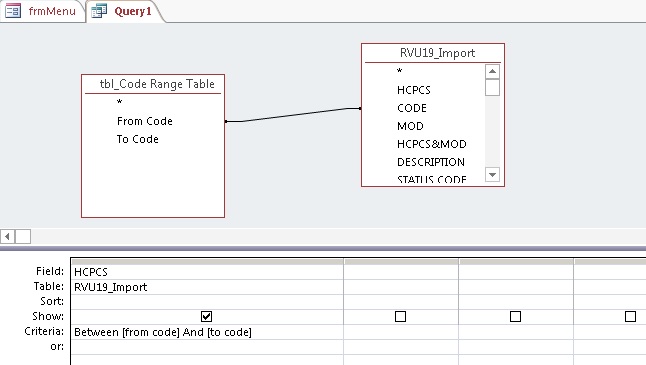Click the RVU19_Import scroll up arrow
The width and height of the screenshot is (646, 365).
pyautogui.click(x=492, y=71)
